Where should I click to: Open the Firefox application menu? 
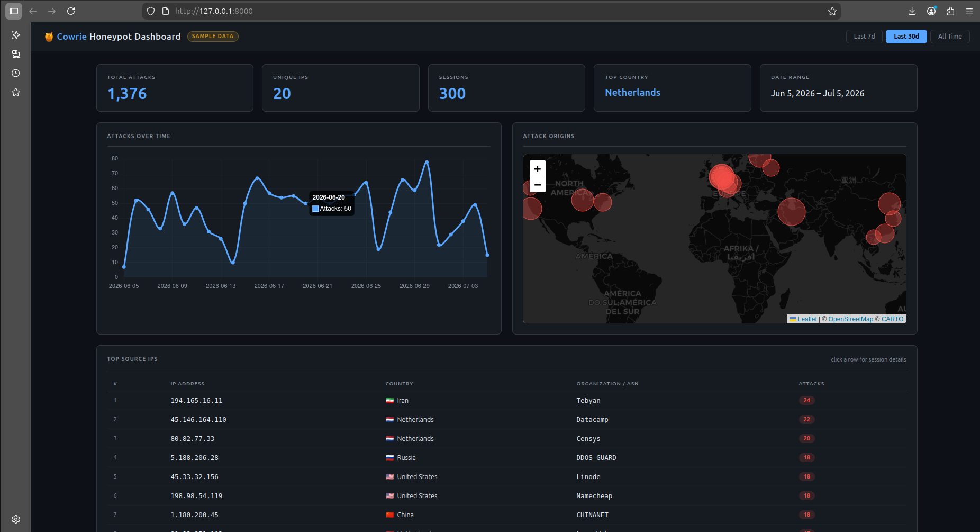pyautogui.click(x=969, y=11)
